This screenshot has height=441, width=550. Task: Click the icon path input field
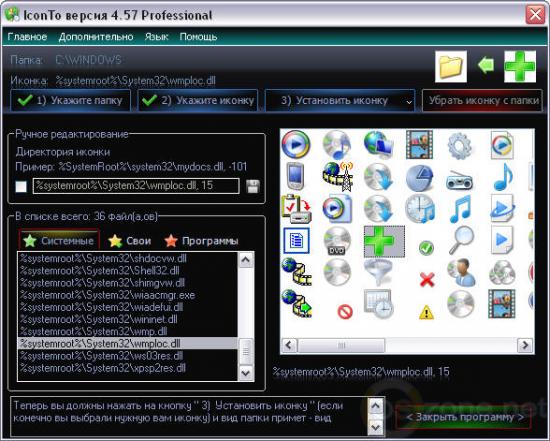point(136,186)
